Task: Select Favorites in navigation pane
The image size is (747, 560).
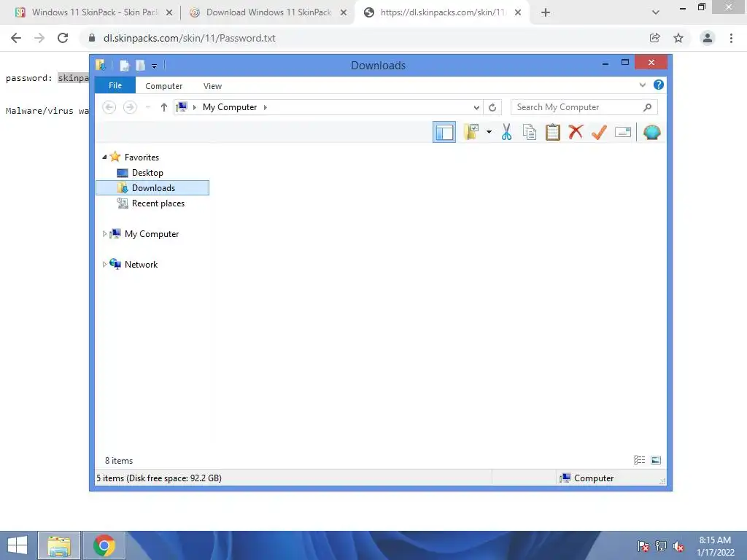Action: point(142,157)
